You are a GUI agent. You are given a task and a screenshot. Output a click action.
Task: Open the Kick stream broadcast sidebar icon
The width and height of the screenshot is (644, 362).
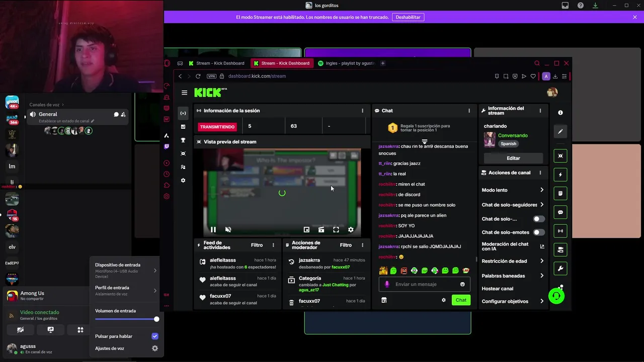point(183,113)
